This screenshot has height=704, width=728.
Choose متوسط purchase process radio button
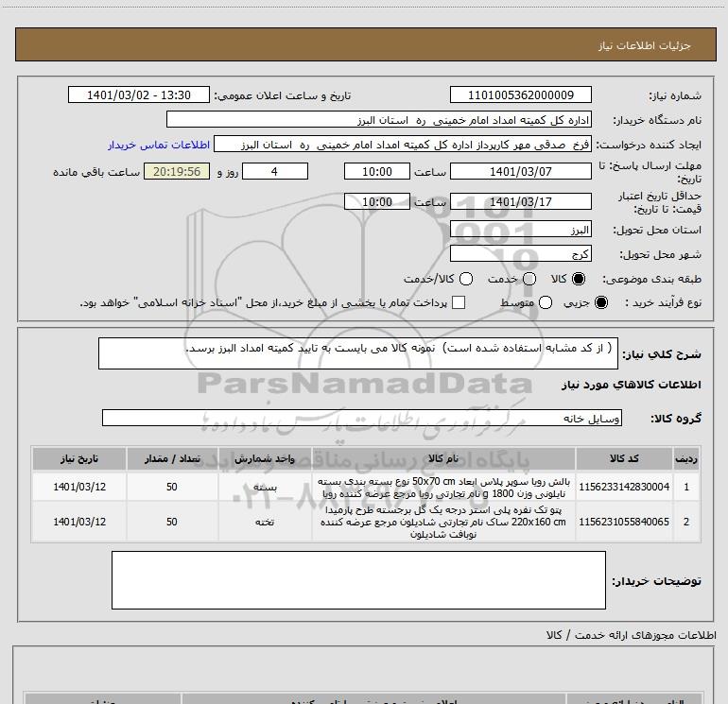pyautogui.click(x=546, y=302)
